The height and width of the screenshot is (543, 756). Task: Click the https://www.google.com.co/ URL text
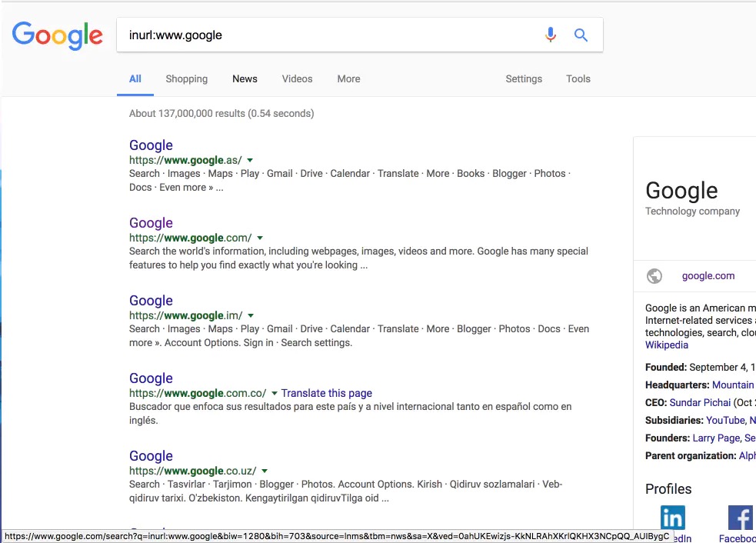pyautogui.click(x=198, y=393)
